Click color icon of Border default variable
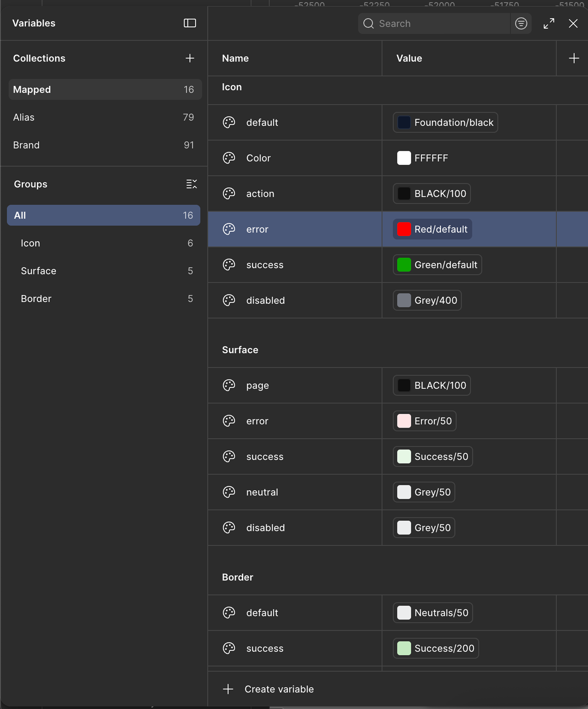The image size is (588, 709). [229, 612]
